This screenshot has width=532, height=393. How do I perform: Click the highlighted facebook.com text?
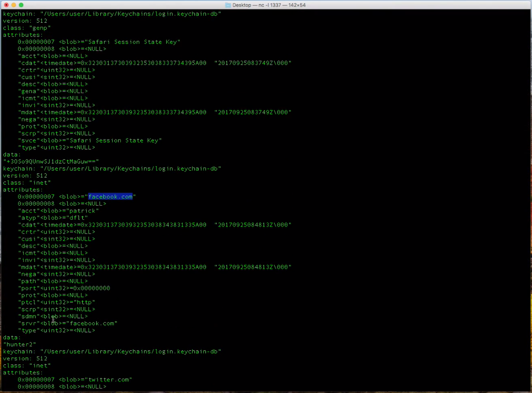pos(110,196)
